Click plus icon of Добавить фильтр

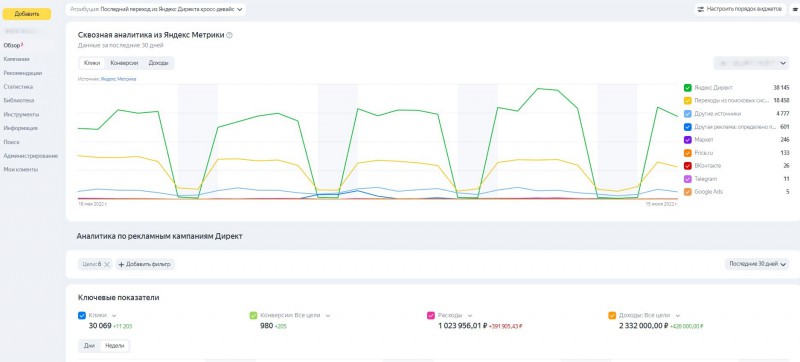pyautogui.click(x=121, y=264)
